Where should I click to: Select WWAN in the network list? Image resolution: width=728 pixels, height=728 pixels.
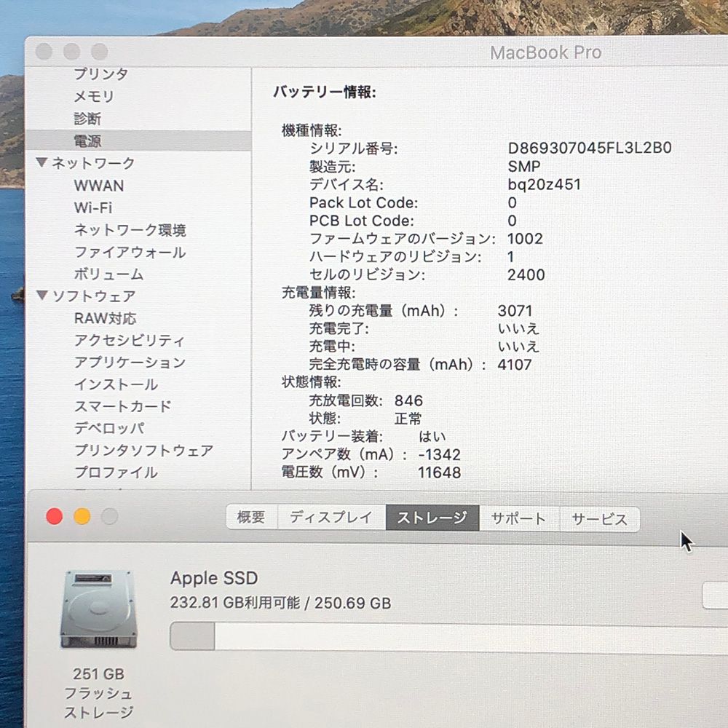pos(99,186)
